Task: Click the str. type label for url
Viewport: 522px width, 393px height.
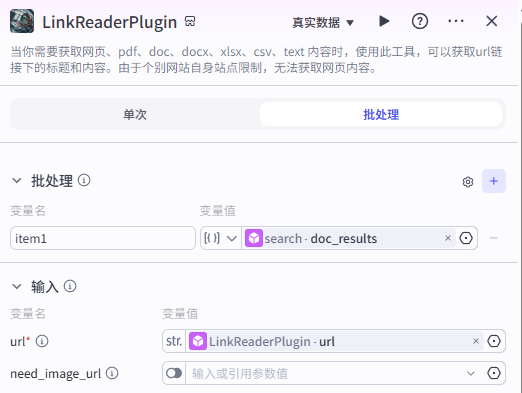Action: click(174, 341)
